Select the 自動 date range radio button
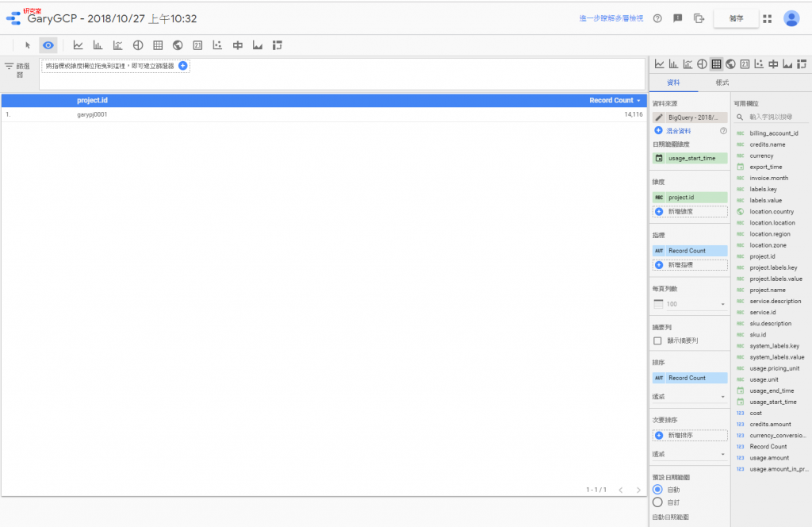Viewport: 812px width, 527px height. [657, 490]
